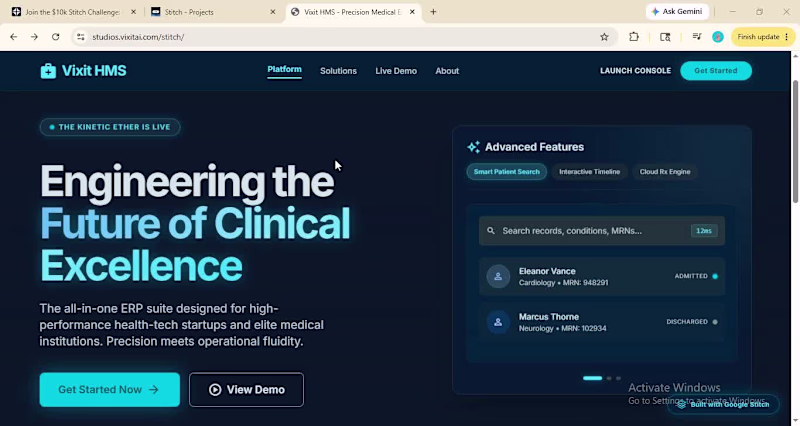Bookmark this page with star icon

[x=604, y=37]
